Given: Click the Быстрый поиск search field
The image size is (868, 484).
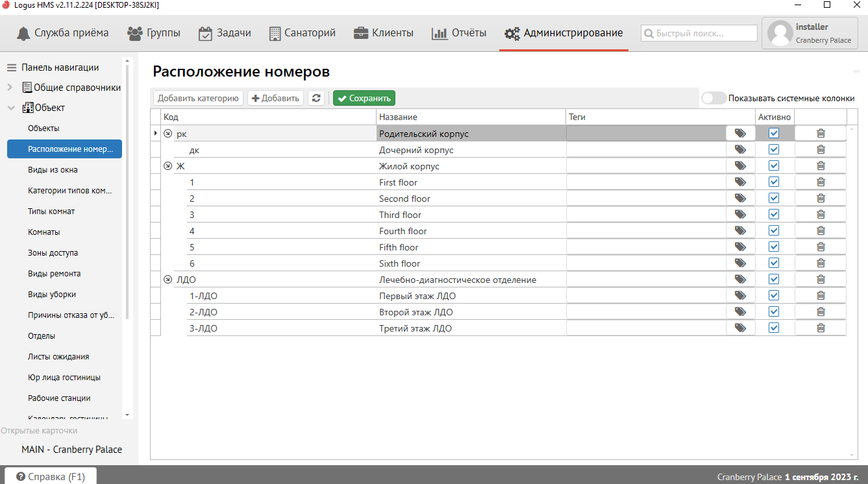Looking at the screenshot, I should tap(699, 33).
